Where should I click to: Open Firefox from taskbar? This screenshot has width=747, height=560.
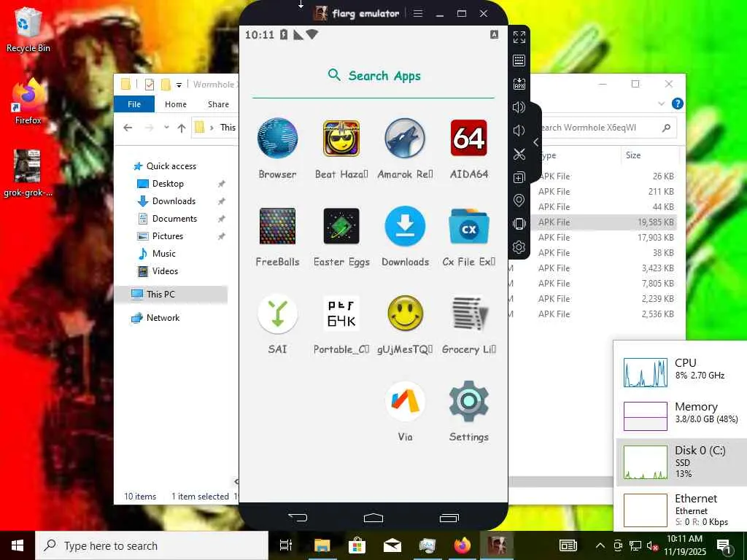pos(462,545)
